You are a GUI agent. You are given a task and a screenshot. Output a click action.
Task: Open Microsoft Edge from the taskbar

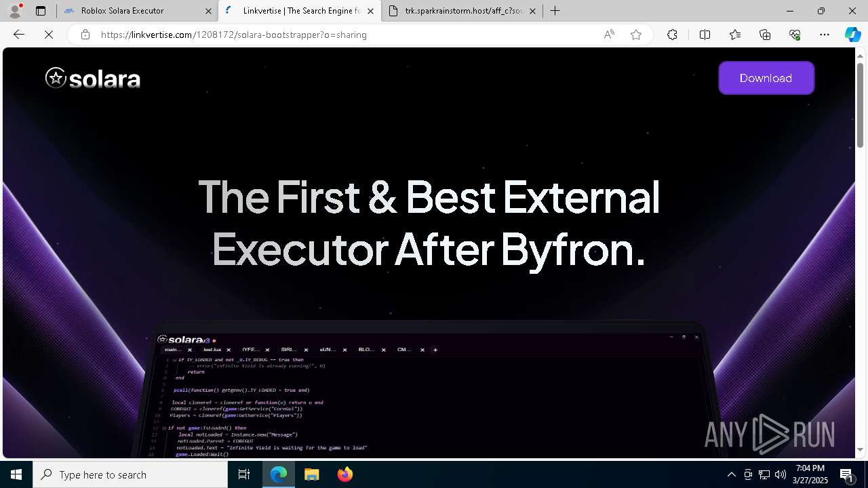279,474
